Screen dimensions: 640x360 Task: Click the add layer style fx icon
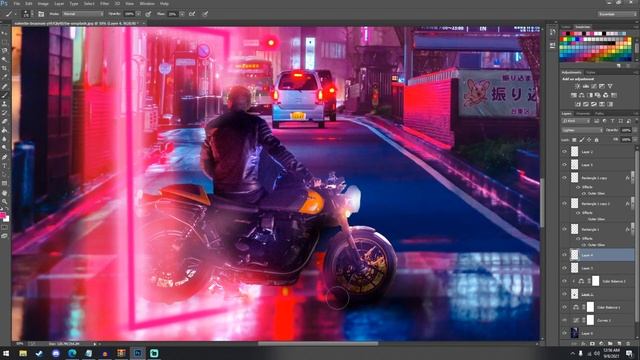click(x=583, y=344)
